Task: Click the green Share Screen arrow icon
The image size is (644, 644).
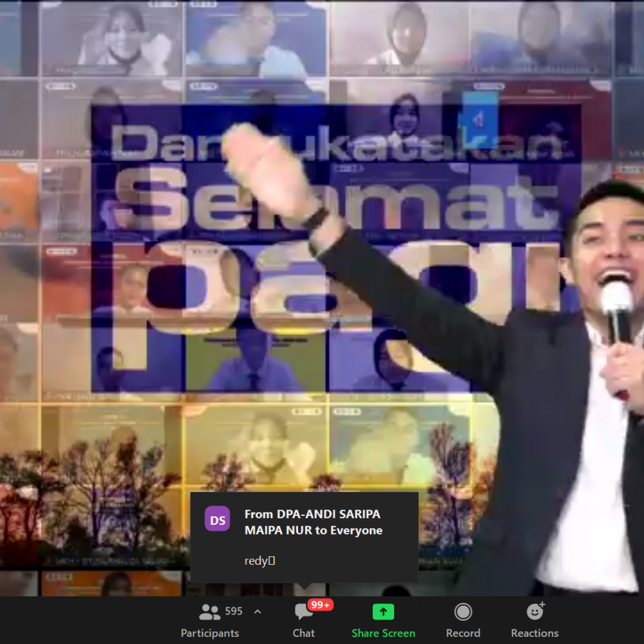Action: [383, 611]
